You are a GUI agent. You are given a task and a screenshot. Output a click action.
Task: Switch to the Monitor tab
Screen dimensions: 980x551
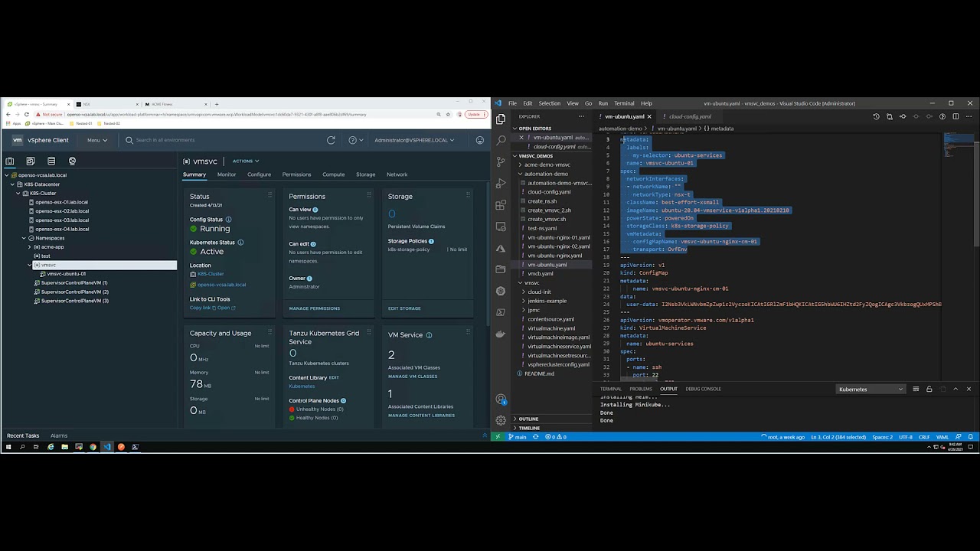(x=227, y=174)
